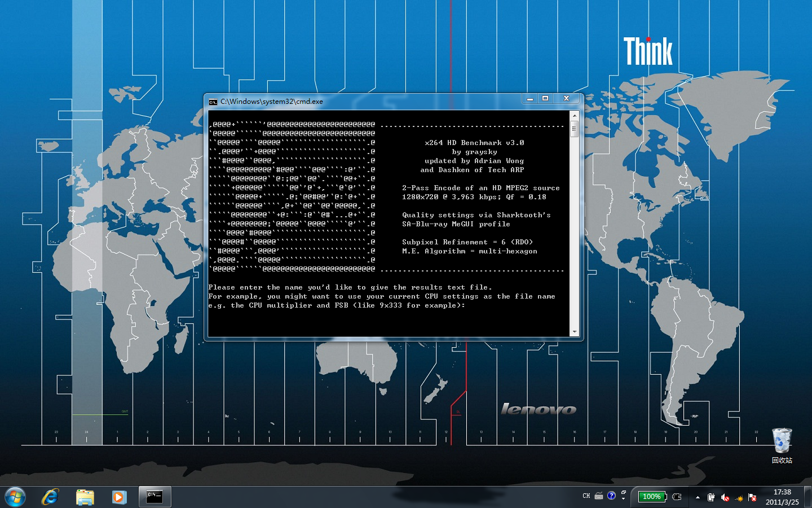Screen dimensions: 812x508
Task: Click the muted volume tray icon
Action: pyautogui.click(x=725, y=497)
